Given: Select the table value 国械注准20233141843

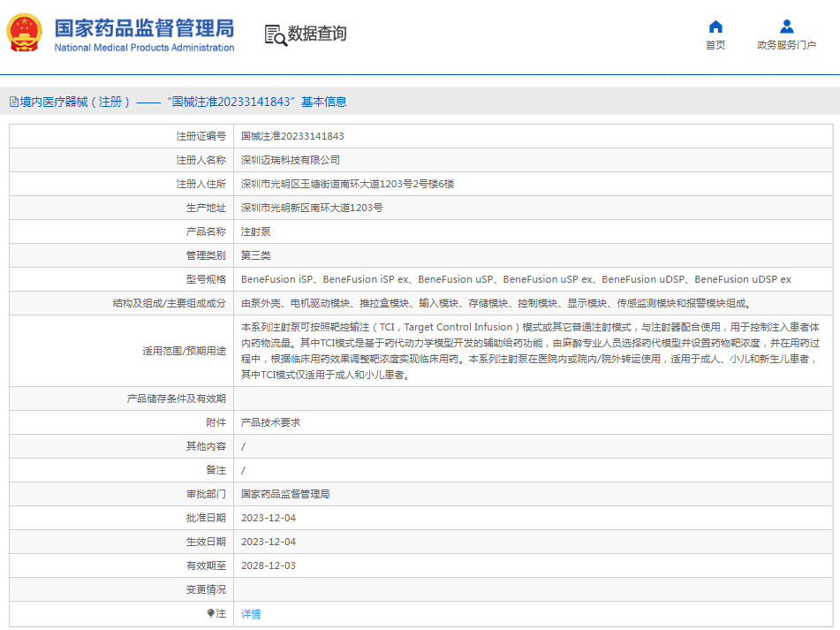Looking at the screenshot, I should tap(292, 136).
